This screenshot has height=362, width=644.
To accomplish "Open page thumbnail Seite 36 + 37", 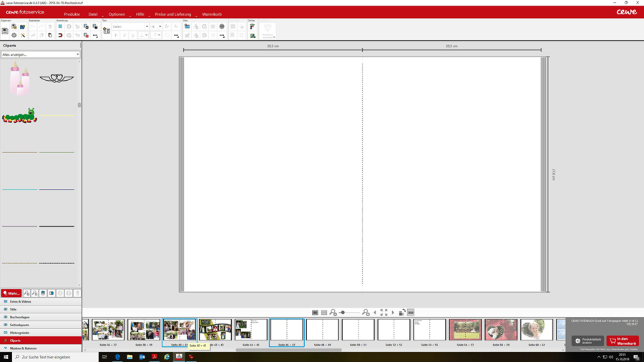I will [x=108, y=330].
